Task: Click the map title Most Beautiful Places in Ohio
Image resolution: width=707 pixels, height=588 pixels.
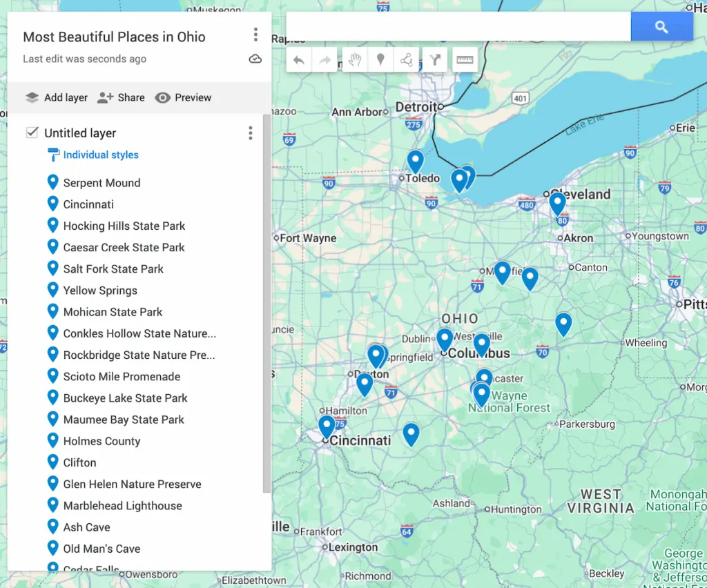Action: (114, 37)
